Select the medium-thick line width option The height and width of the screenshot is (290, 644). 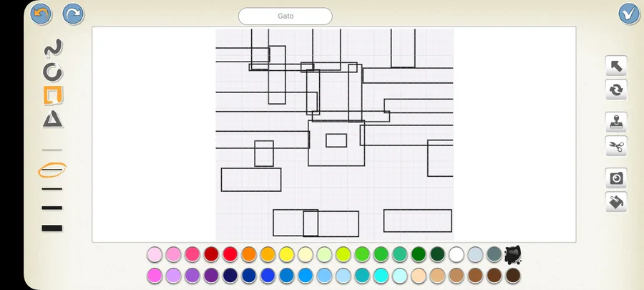[52, 208]
